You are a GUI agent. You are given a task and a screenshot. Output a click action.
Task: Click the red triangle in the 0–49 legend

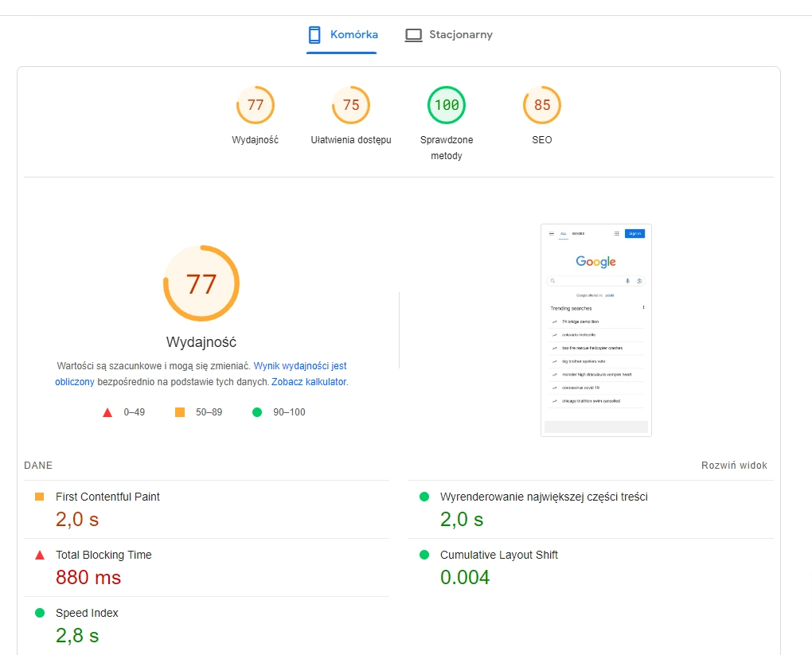tap(107, 412)
